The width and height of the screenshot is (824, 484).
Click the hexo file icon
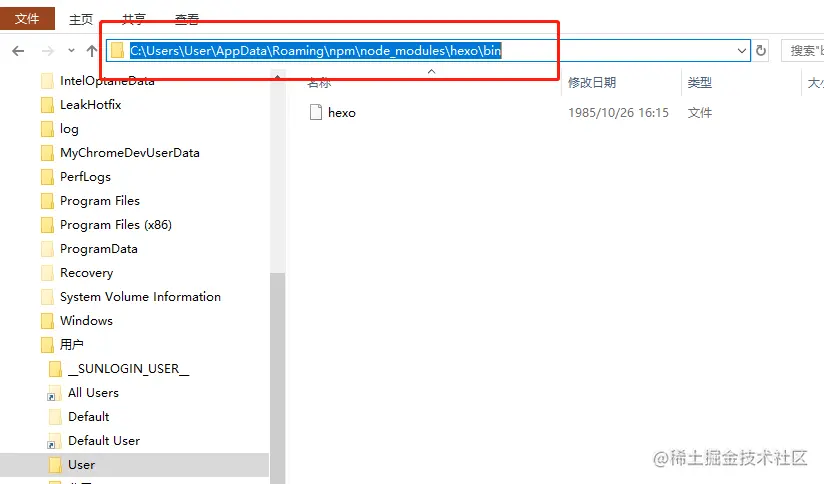click(316, 112)
